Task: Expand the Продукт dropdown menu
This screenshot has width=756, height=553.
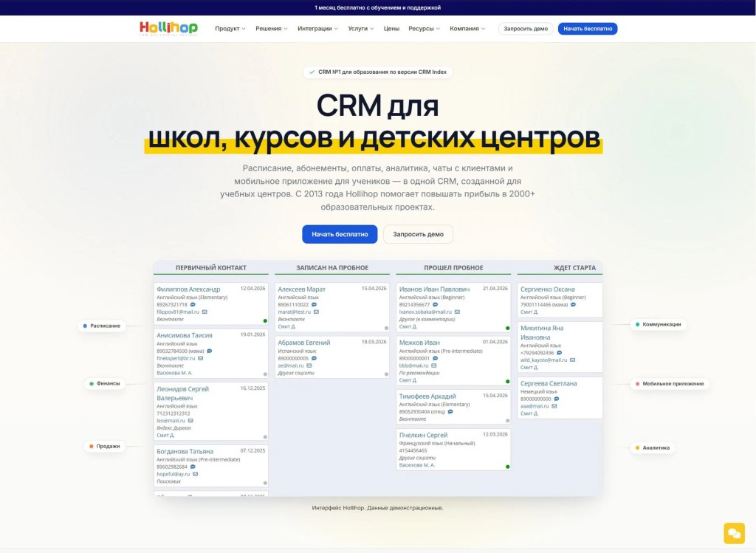Action: click(230, 29)
